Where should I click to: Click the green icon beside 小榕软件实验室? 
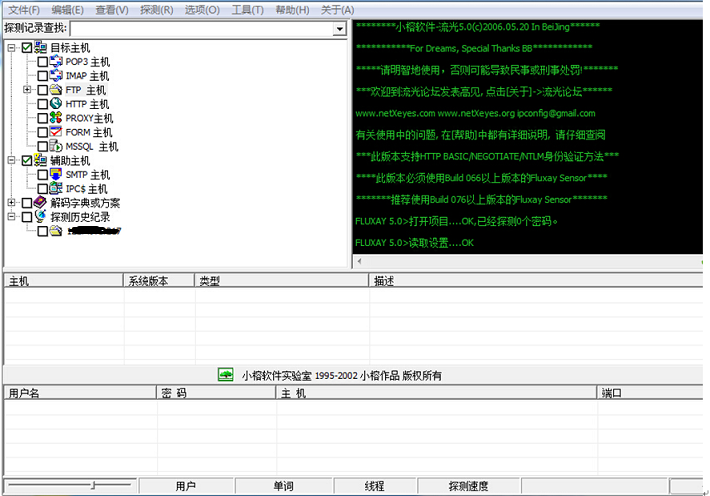pos(226,375)
